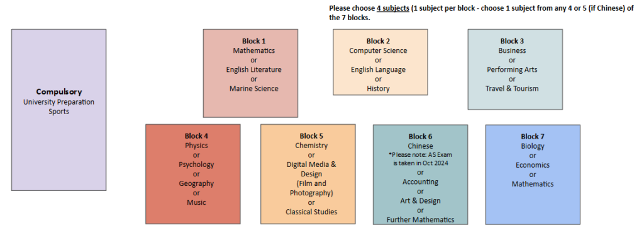
Task: Click the Block 1 heading
Action: pyautogui.click(x=254, y=41)
